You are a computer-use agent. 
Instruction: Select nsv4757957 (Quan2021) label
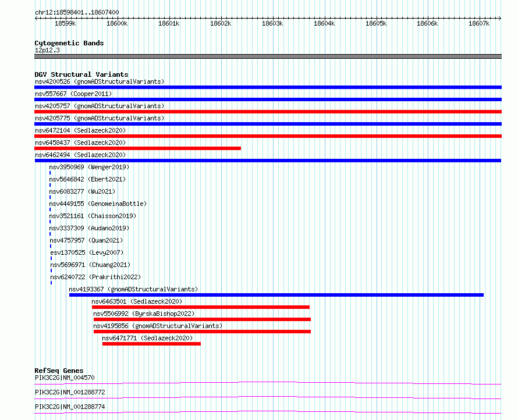point(86,240)
